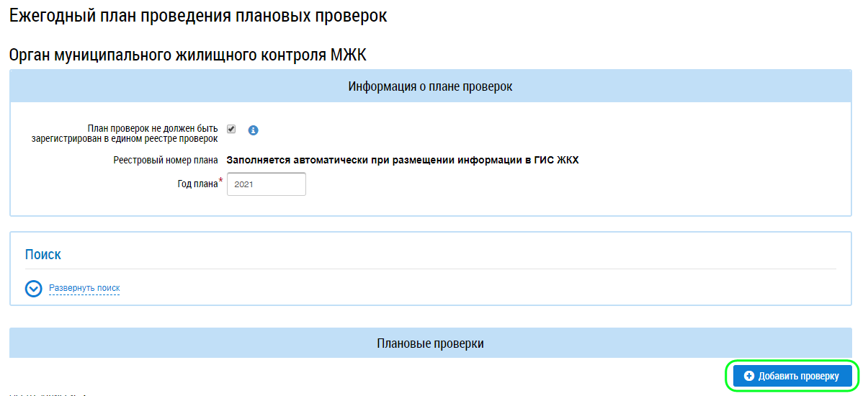This screenshot has height=396, width=868.
Task: Click the 'Реестровый номер плана' label
Action: [x=165, y=161]
